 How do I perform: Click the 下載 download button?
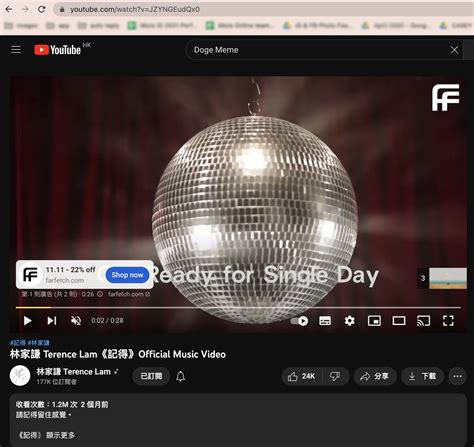click(422, 376)
